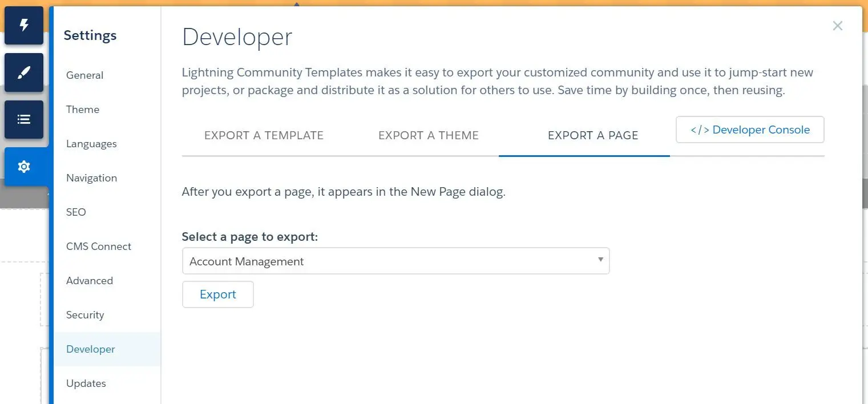
Task: Go to Languages settings
Action: pos(107,144)
